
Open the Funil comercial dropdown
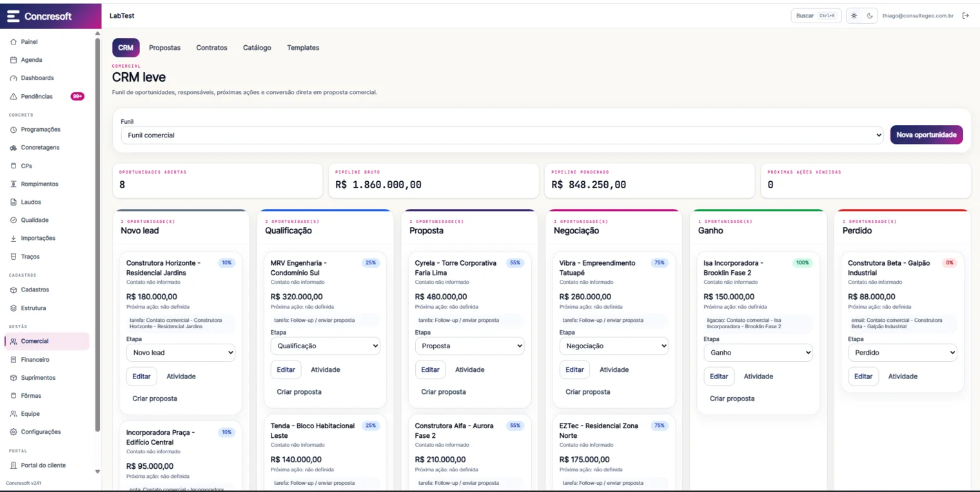(x=502, y=135)
